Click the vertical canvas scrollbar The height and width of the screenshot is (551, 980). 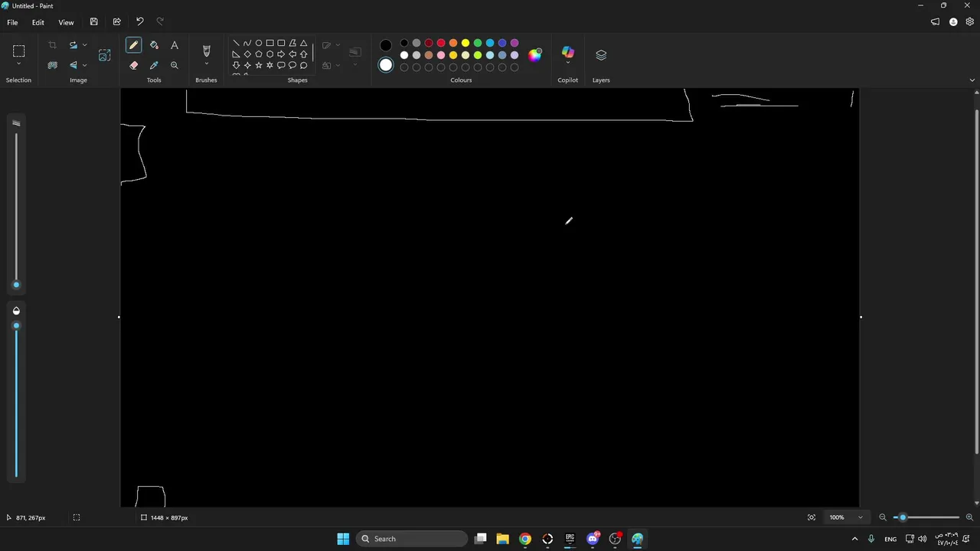[x=976, y=282]
